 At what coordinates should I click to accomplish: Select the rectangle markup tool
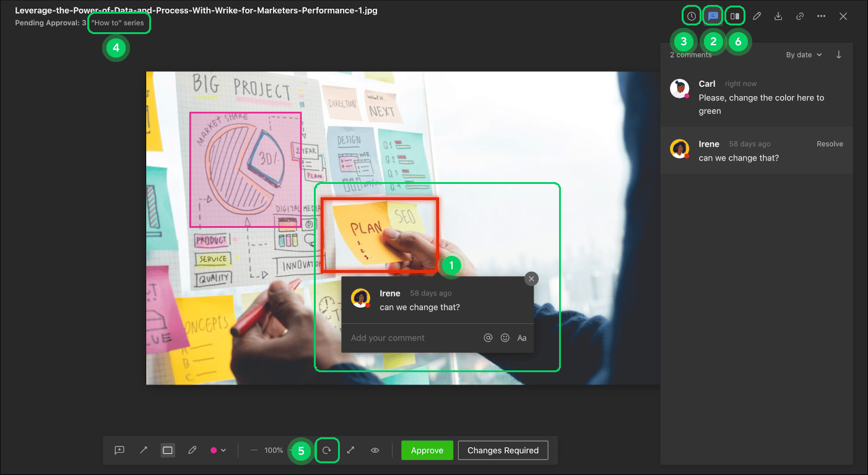point(167,450)
